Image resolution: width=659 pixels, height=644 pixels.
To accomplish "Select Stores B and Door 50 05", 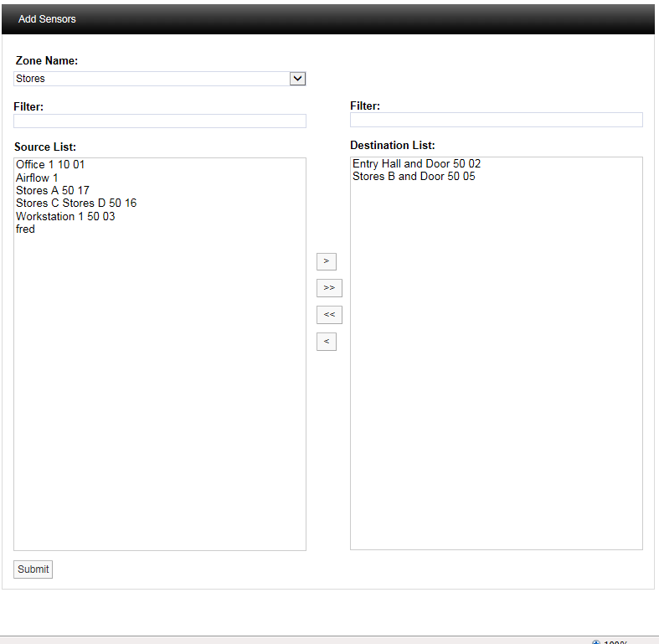I will [414, 177].
